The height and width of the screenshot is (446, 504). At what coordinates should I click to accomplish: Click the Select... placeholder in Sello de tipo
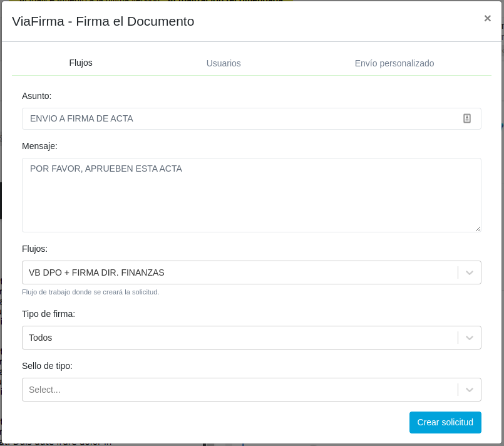pos(45,390)
